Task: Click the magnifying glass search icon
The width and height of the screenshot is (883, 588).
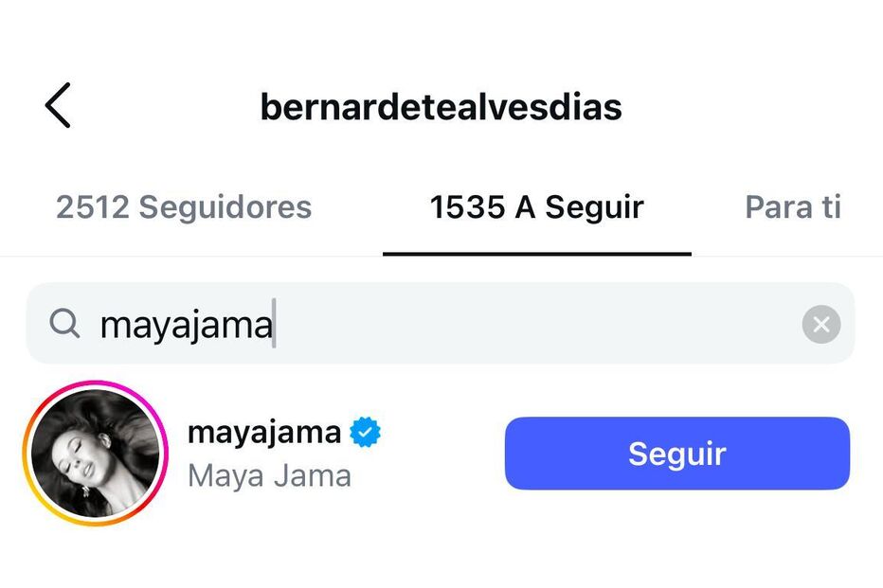Action: (64, 323)
